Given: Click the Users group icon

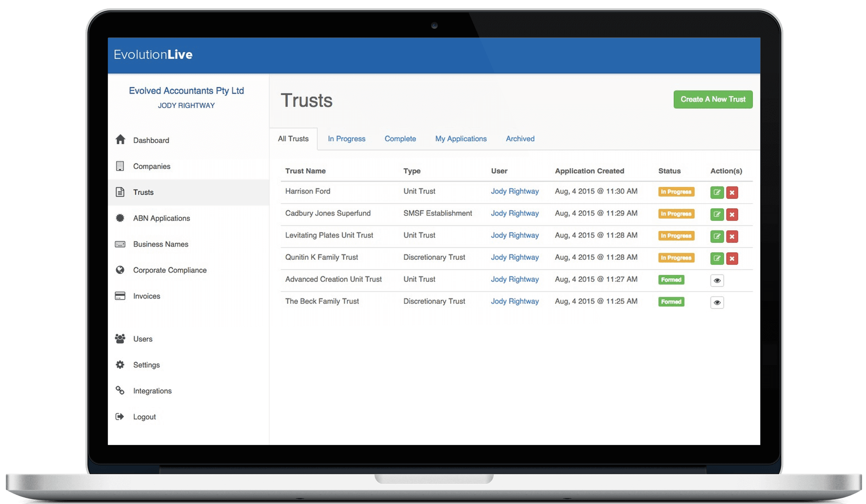Looking at the screenshot, I should [120, 339].
